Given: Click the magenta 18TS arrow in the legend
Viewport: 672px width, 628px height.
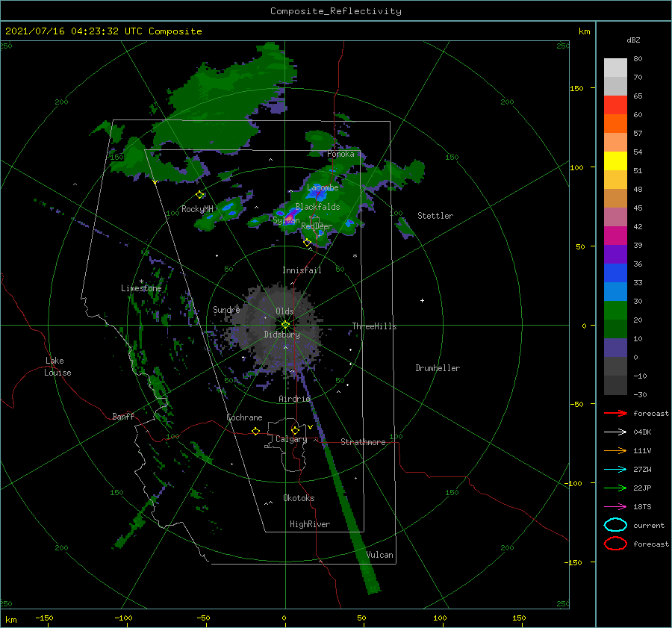Looking at the screenshot, I should pyautogui.click(x=615, y=507).
